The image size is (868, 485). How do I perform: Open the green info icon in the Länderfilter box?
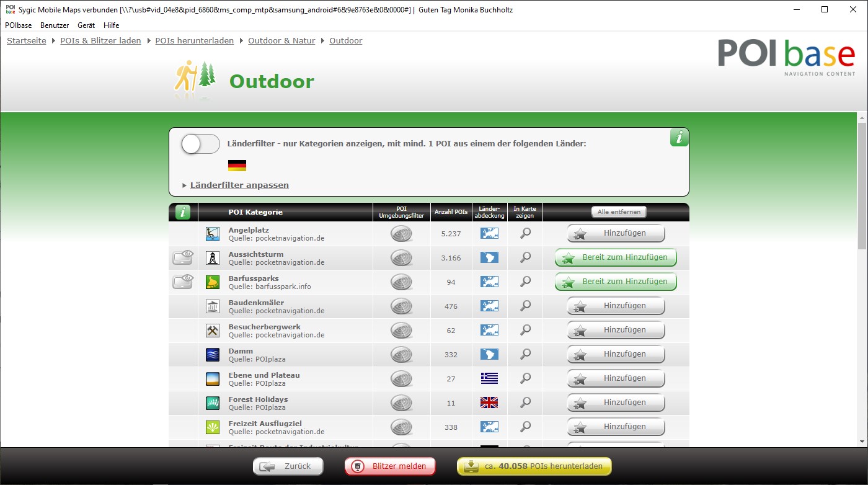[x=679, y=138]
